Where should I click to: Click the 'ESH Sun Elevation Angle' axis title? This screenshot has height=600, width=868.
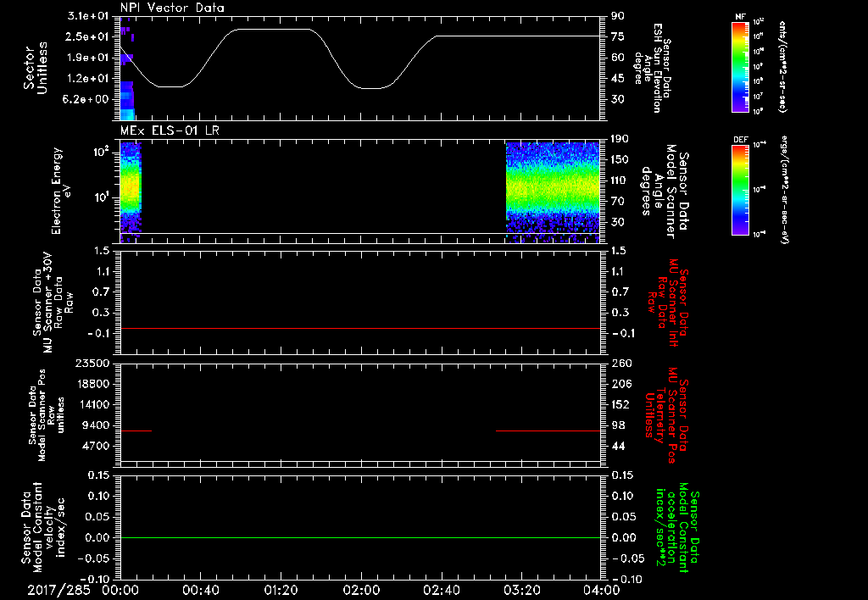tap(653, 68)
